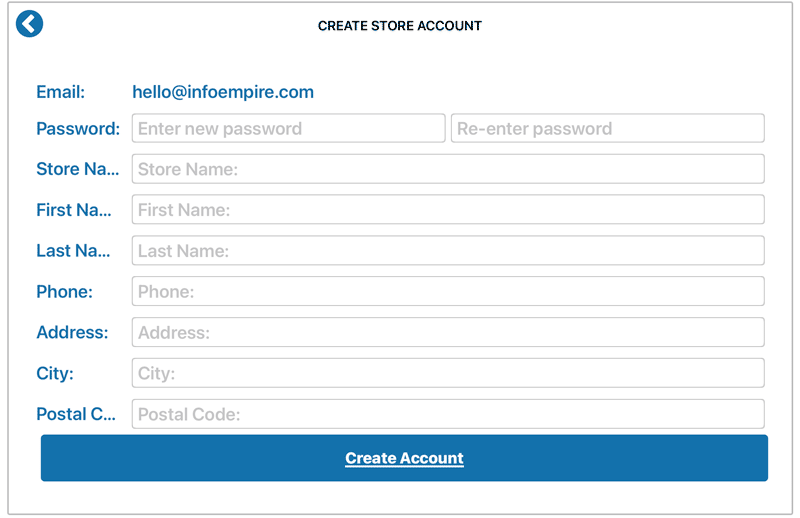Screen dimensions: 800x518
Task: Click the Phone label
Action: tap(64, 292)
